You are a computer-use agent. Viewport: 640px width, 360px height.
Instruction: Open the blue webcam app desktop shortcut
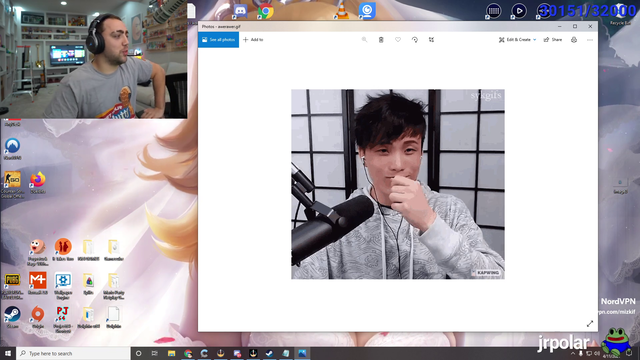click(x=367, y=11)
